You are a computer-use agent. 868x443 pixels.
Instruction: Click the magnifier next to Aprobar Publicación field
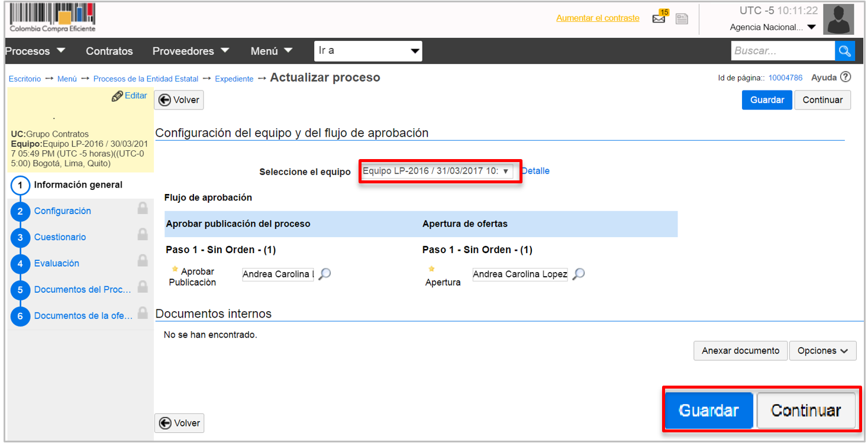tap(325, 274)
